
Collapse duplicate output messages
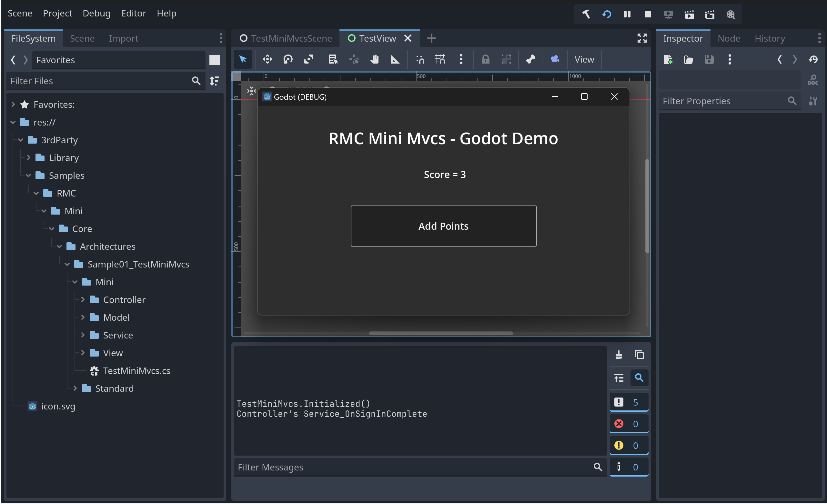(x=619, y=378)
